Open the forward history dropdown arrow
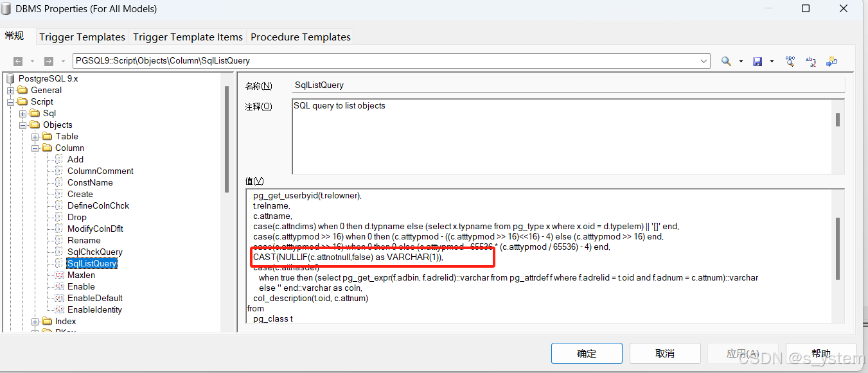 63,62
